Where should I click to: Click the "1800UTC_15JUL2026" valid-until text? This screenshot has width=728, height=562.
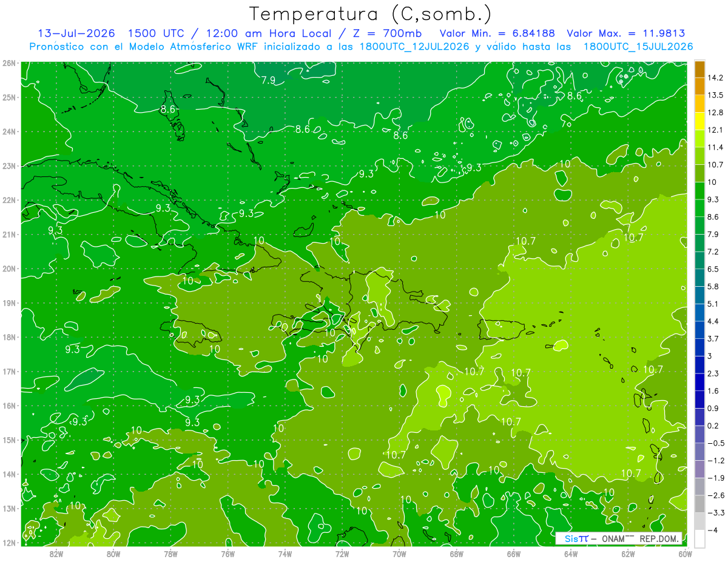point(638,46)
